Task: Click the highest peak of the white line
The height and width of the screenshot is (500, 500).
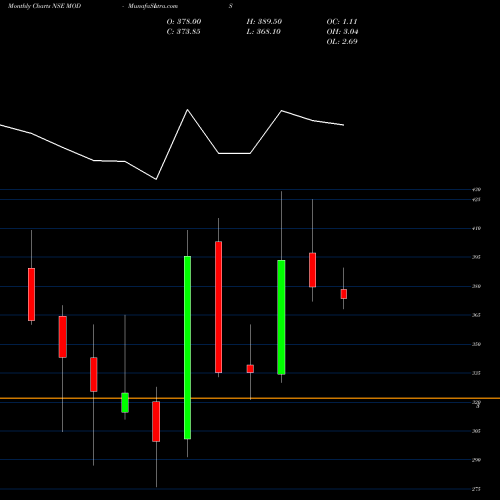Action: click(x=187, y=110)
